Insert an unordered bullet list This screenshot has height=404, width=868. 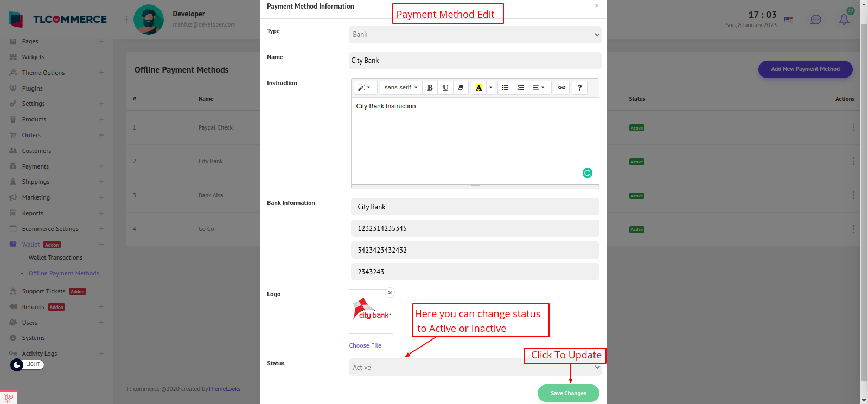pos(505,88)
